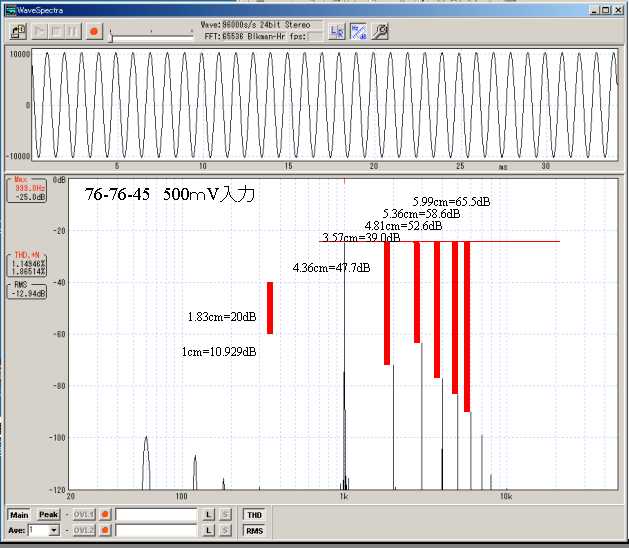
Task: Toggle the Peak hold button
Action: pos(49,515)
